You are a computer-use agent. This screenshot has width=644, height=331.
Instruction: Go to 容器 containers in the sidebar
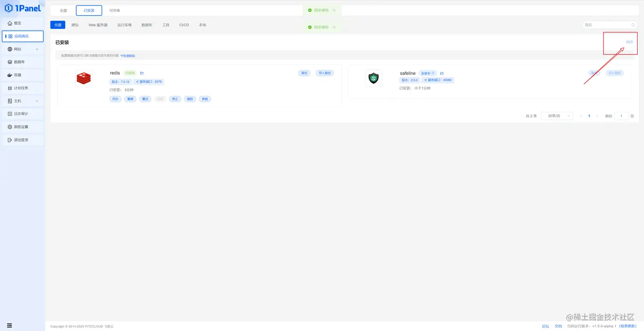coord(23,75)
